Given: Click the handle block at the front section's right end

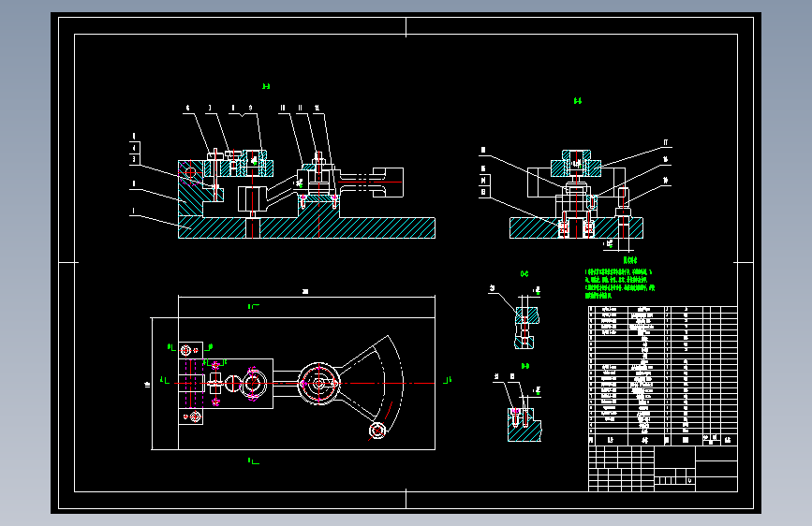Looking at the screenshot, I should pyautogui.click(x=388, y=183).
